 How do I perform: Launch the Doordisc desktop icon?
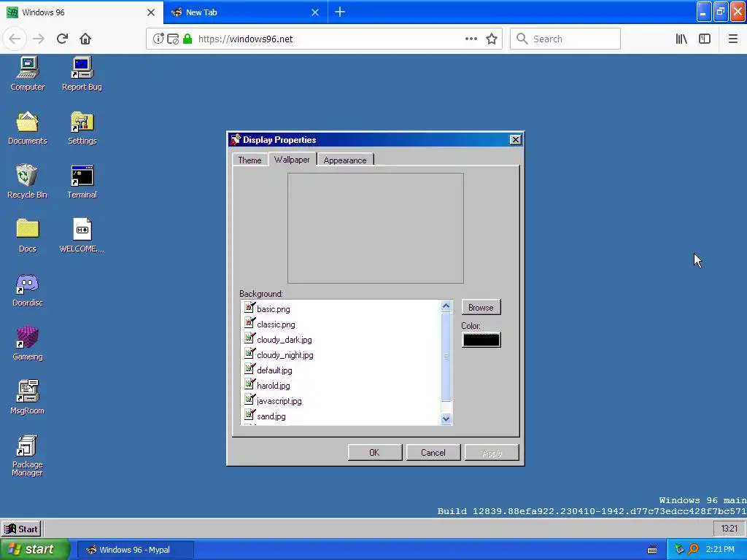pos(27,289)
